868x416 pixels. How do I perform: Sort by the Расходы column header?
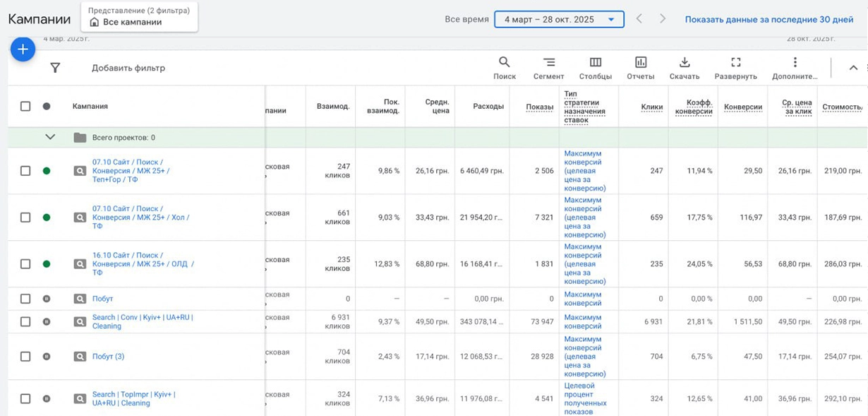click(488, 107)
